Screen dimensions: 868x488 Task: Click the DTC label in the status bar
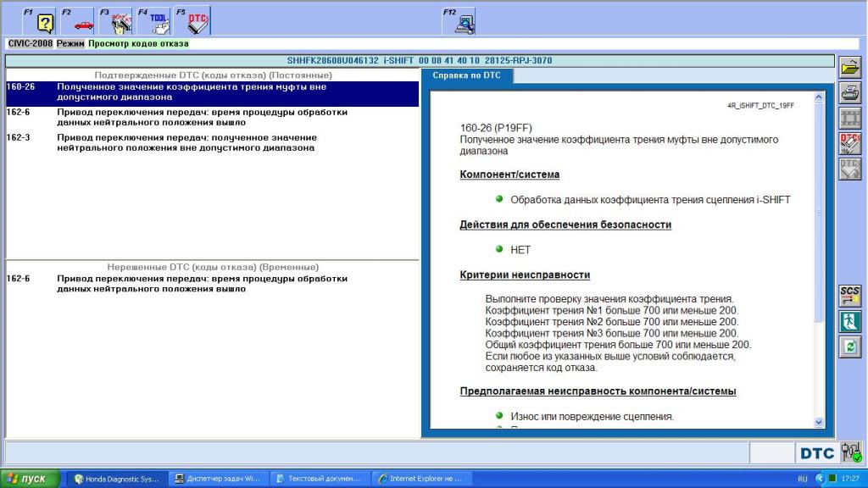[x=817, y=454]
